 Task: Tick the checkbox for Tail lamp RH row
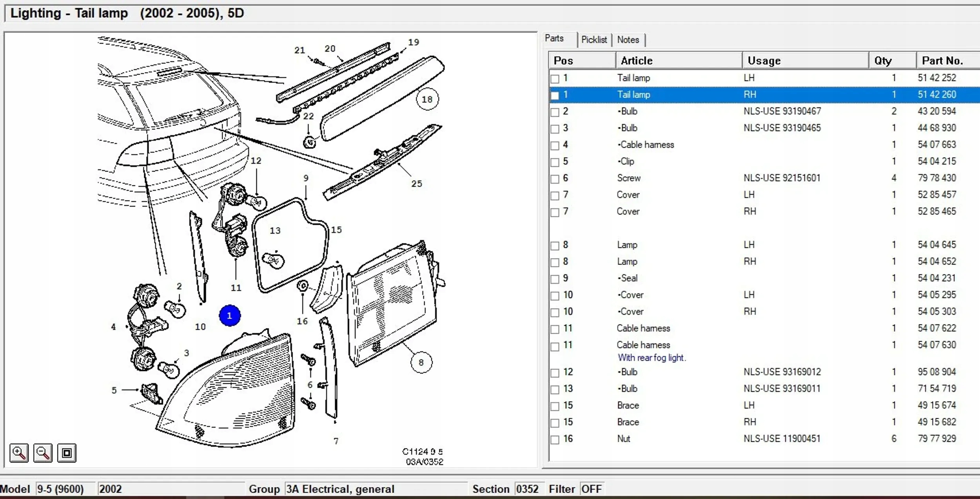[555, 96]
